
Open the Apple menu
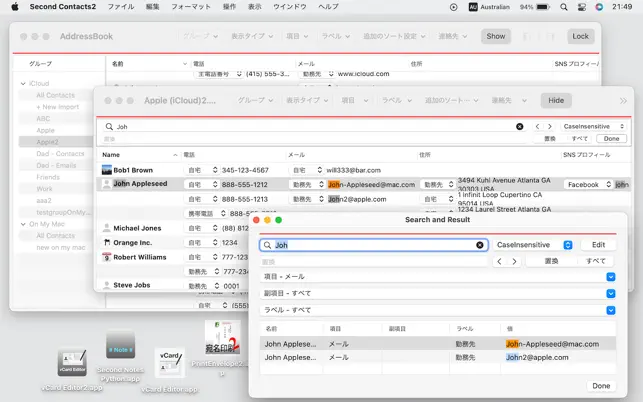tap(15, 7)
